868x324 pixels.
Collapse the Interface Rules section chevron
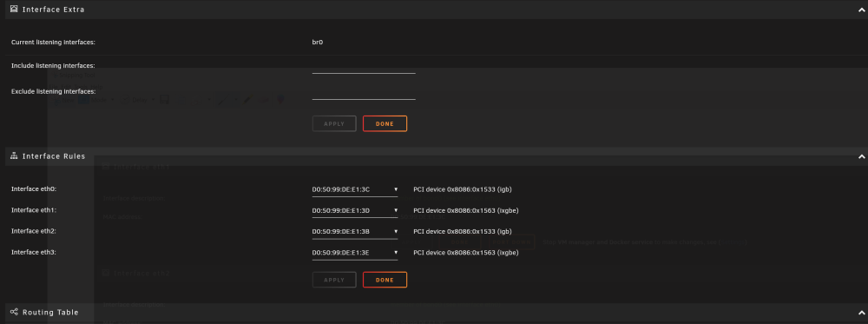861,156
